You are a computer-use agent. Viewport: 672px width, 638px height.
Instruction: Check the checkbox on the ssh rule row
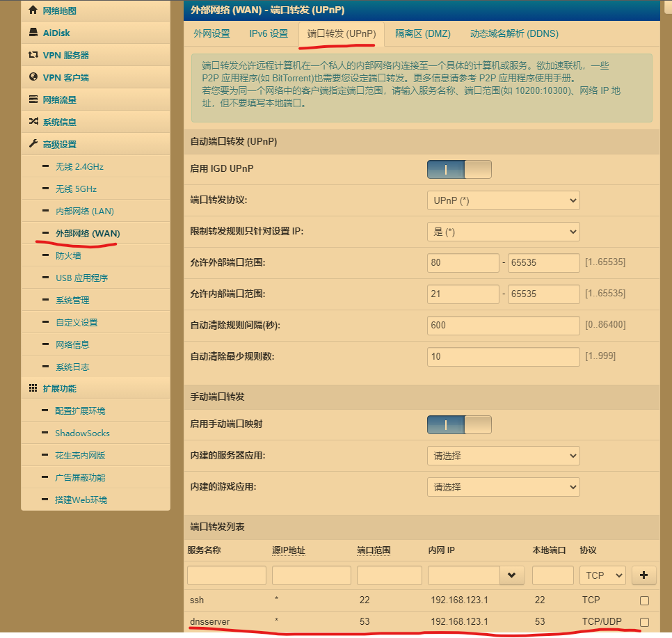point(644,600)
